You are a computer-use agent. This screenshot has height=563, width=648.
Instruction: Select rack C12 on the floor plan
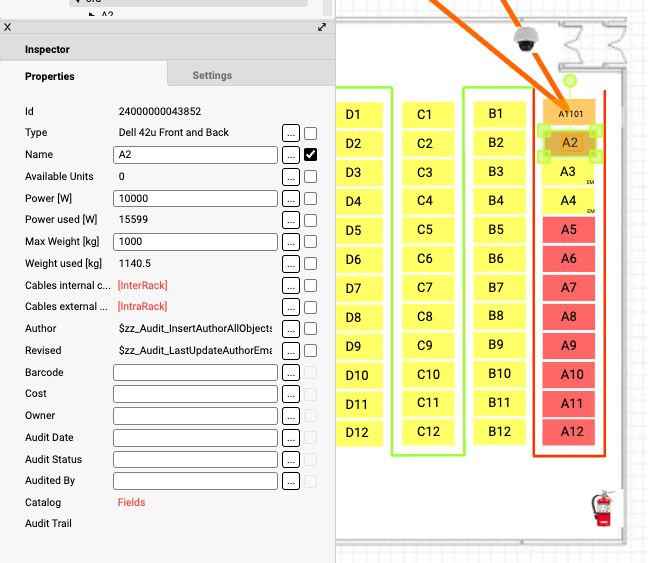point(428,432)
